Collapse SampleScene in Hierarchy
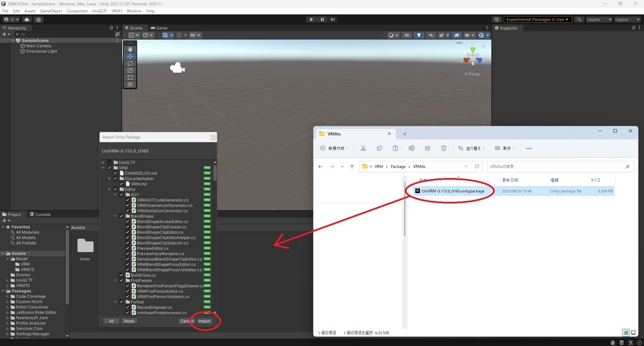 pos(13,41)
